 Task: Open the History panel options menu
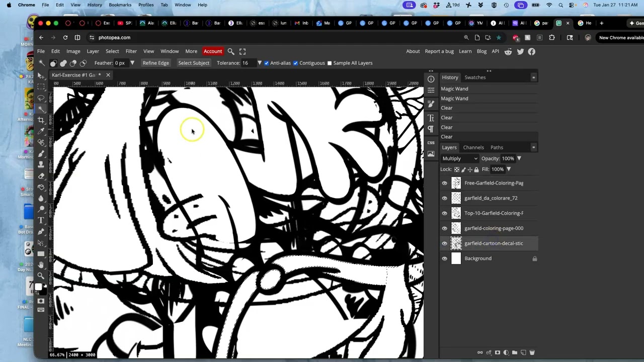533,77
